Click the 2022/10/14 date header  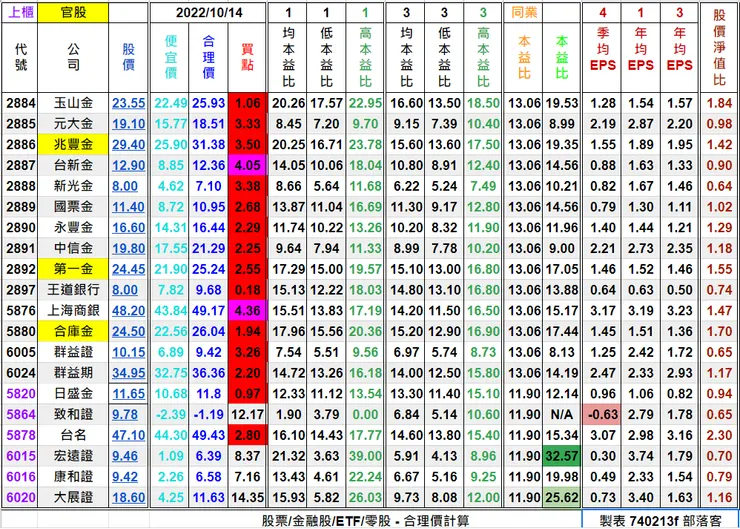click(x=209, y=12)
